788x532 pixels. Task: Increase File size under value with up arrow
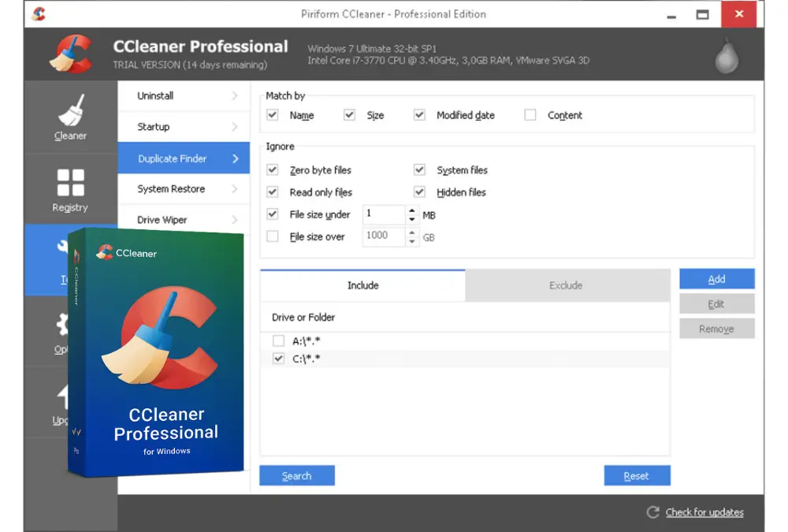tap(412, 210)
